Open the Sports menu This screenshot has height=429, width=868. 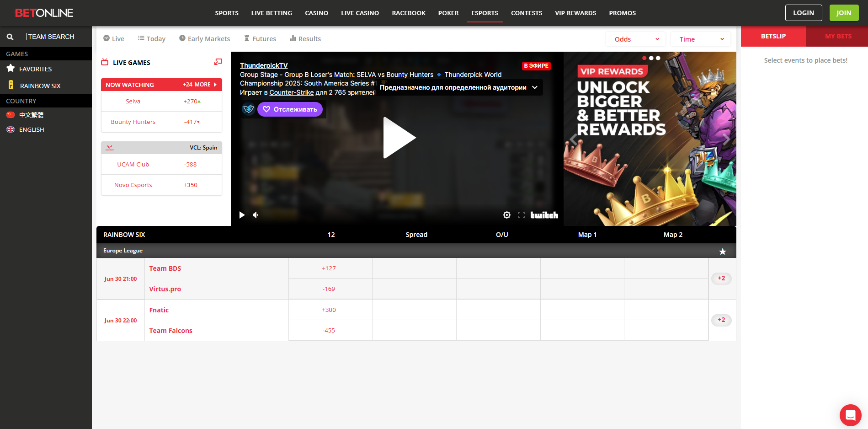227,13
